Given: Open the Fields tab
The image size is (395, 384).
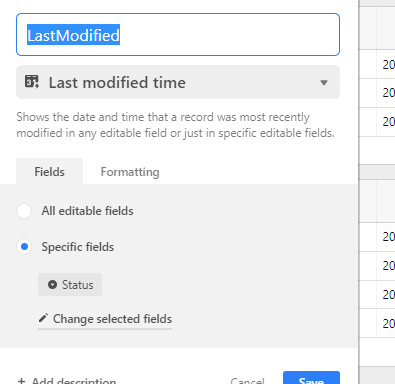Looking at the screenshot, I should (x=50, y=171).
